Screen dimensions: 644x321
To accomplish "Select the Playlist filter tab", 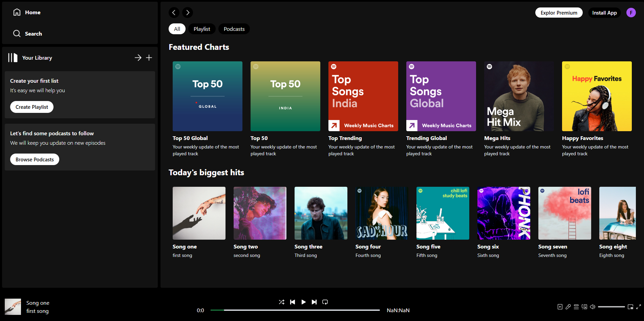I will pos(202,29).
